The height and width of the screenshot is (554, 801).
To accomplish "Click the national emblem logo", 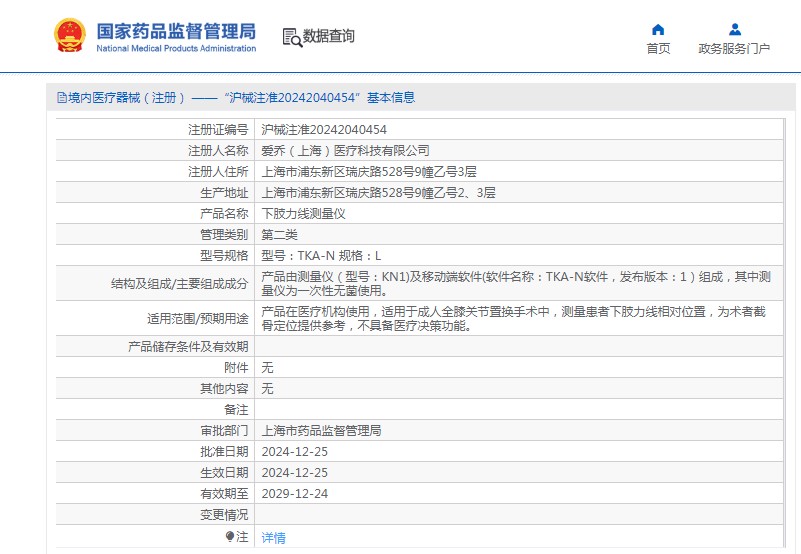I will click(69, 36).
